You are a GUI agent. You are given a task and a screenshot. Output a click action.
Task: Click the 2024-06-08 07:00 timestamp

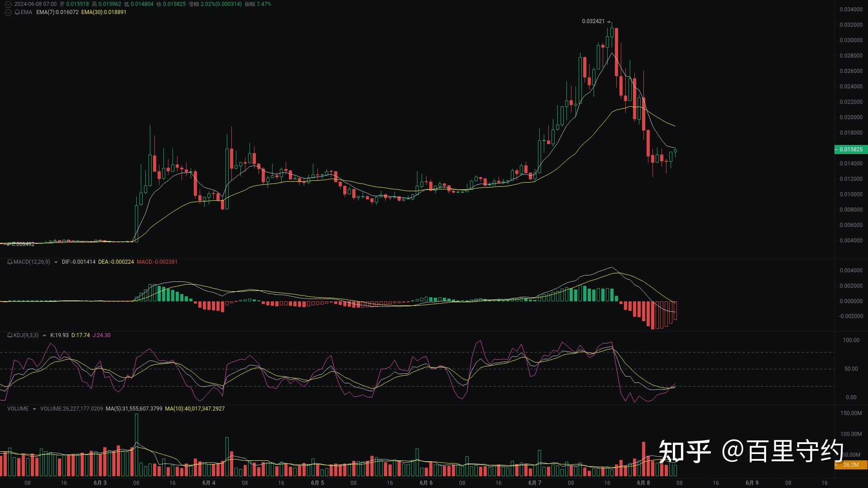[x=35, y=4]
